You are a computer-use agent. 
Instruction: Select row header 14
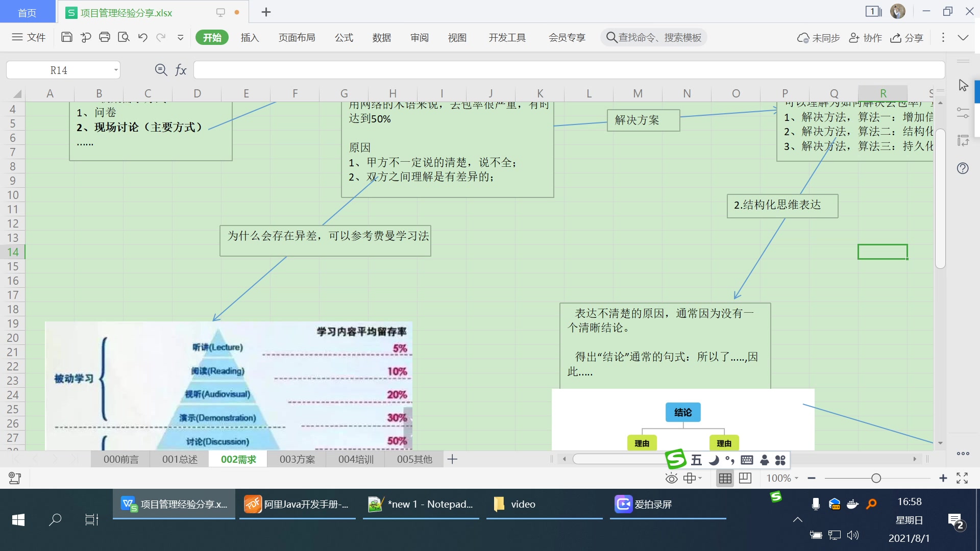click(13, 252)
